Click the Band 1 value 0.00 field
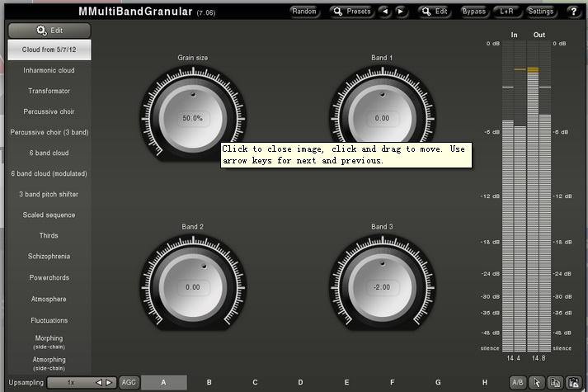Viewport: 588px width, 392px height. 382,118
